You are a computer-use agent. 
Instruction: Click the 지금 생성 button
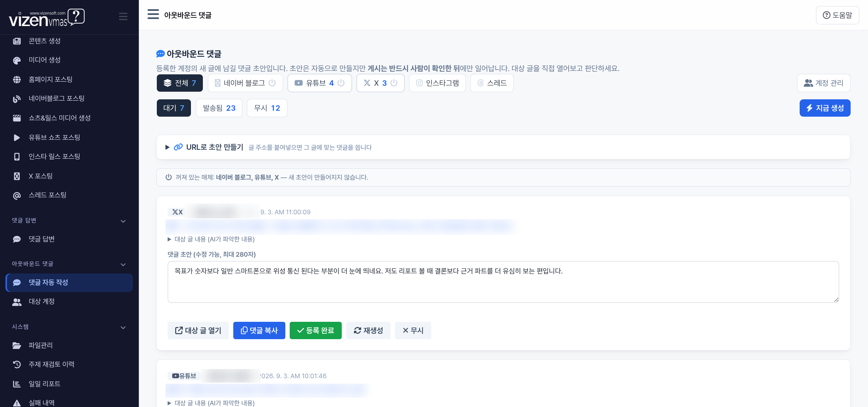[825, 108]
